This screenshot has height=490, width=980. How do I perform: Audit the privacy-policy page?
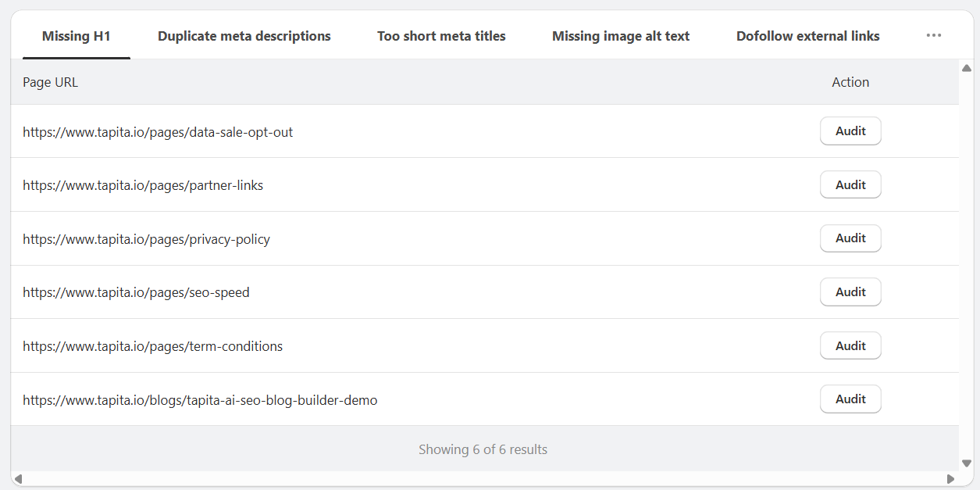tap(850, 238)
